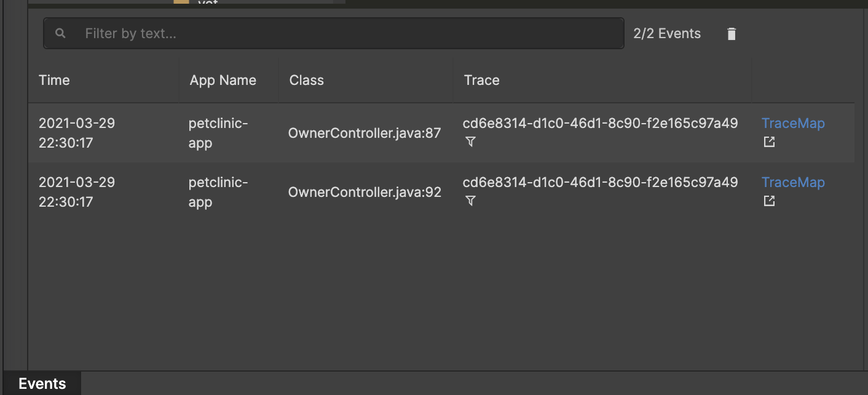Select petclinic-app in the second row
This screenshot has height=395, width=868.
click(x=218, y=192)
